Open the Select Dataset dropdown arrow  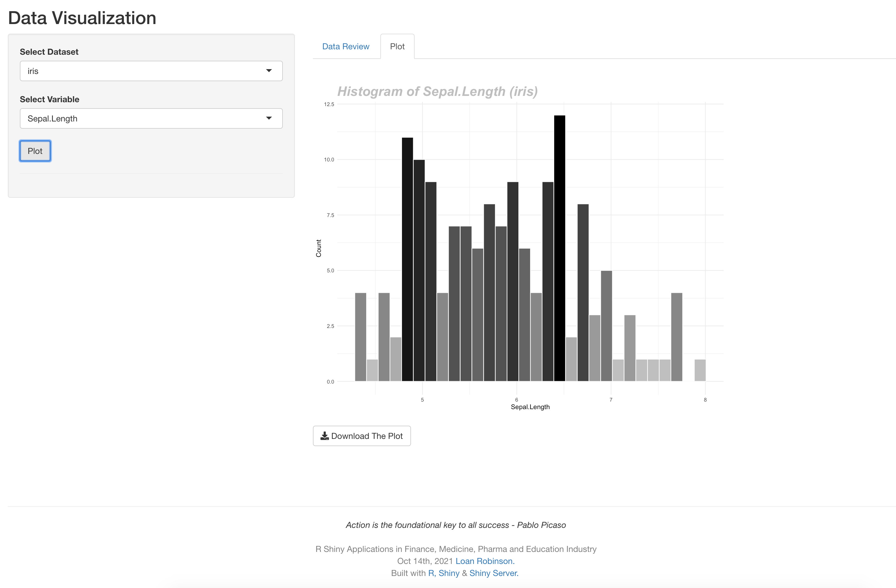(269, 71)
